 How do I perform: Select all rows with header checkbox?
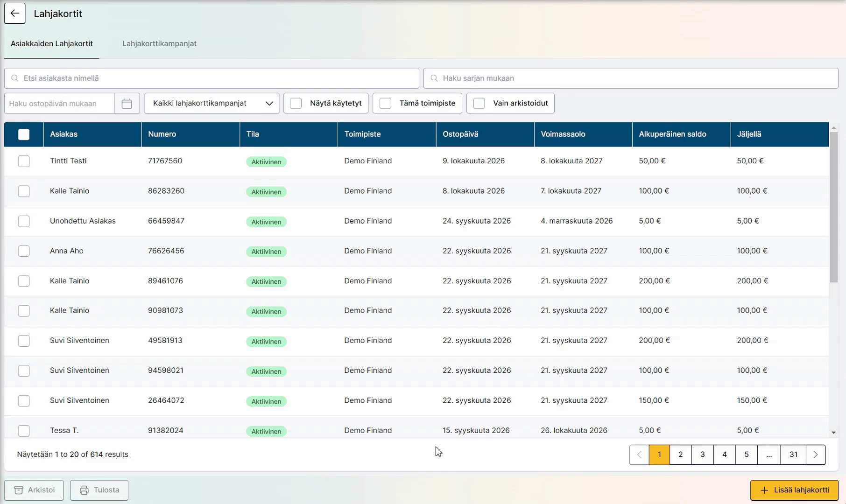[x=24, y=134]
